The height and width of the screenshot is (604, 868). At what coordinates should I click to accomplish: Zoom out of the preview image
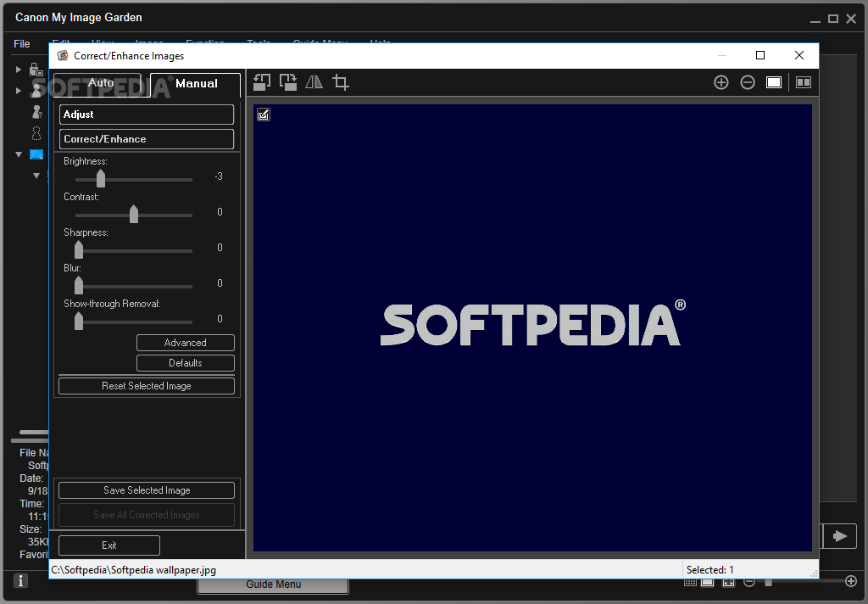point(748,82)
